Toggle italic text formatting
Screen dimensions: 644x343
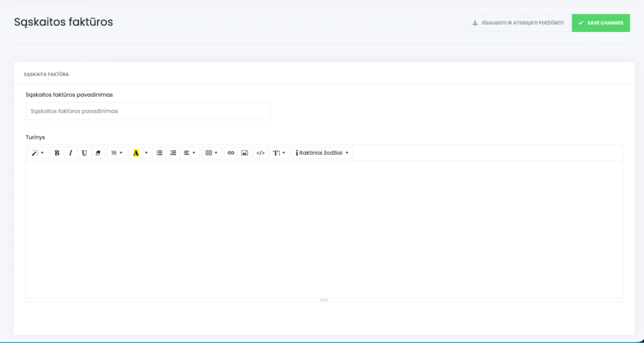point(70,153)
